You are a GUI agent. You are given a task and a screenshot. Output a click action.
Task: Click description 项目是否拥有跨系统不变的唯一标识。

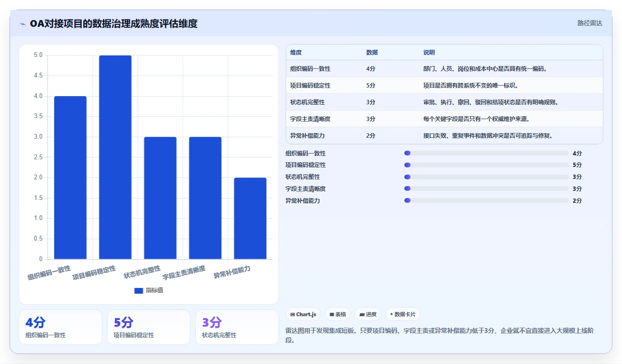(x=471, y=86)
